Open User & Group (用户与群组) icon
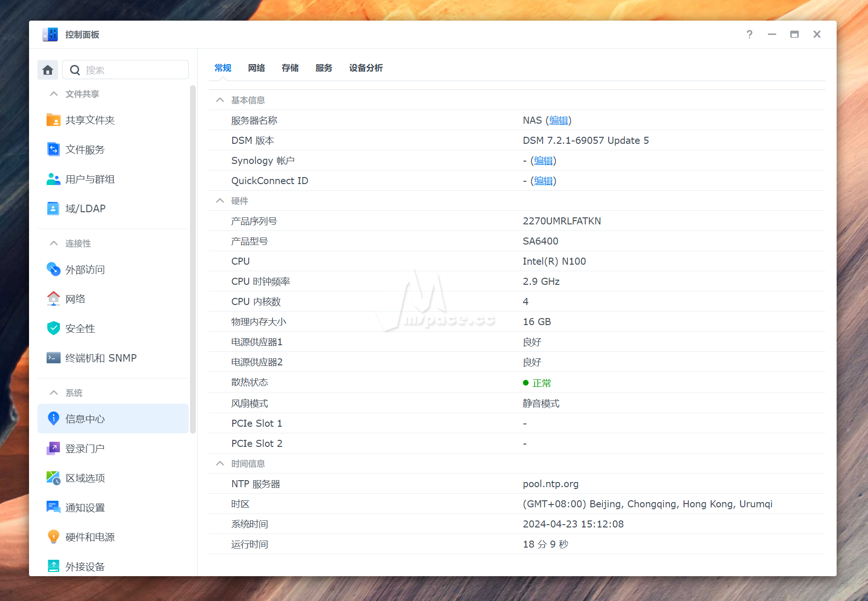The width and height of the screenshot is (868, 601). pos(53,179)
